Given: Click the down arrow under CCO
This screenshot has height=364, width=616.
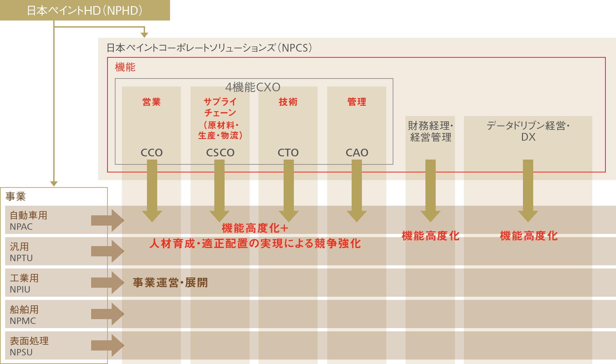Looking at the screenshot, I should (x=152, y=191).
